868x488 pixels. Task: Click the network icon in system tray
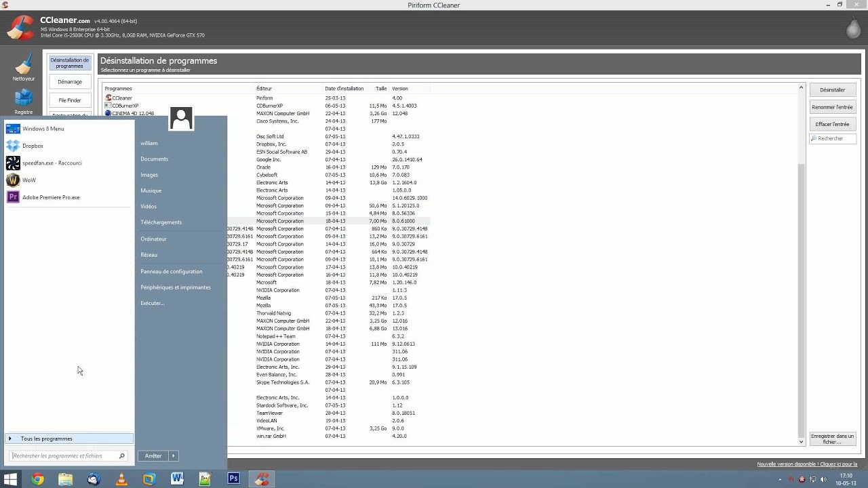pos(814,479)
